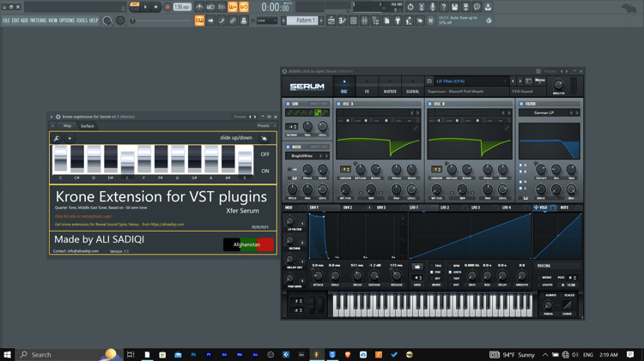Open the Line snap dropdown

coord(267,21)
